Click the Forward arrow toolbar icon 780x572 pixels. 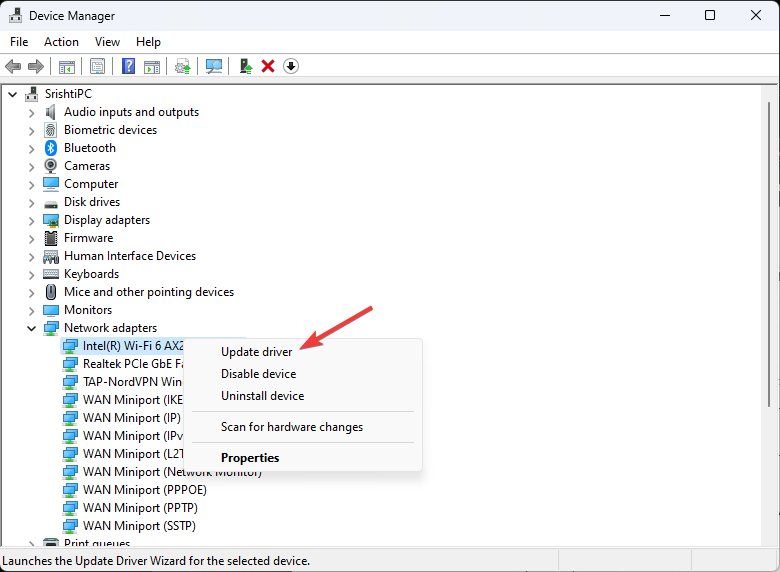point(36,66)
